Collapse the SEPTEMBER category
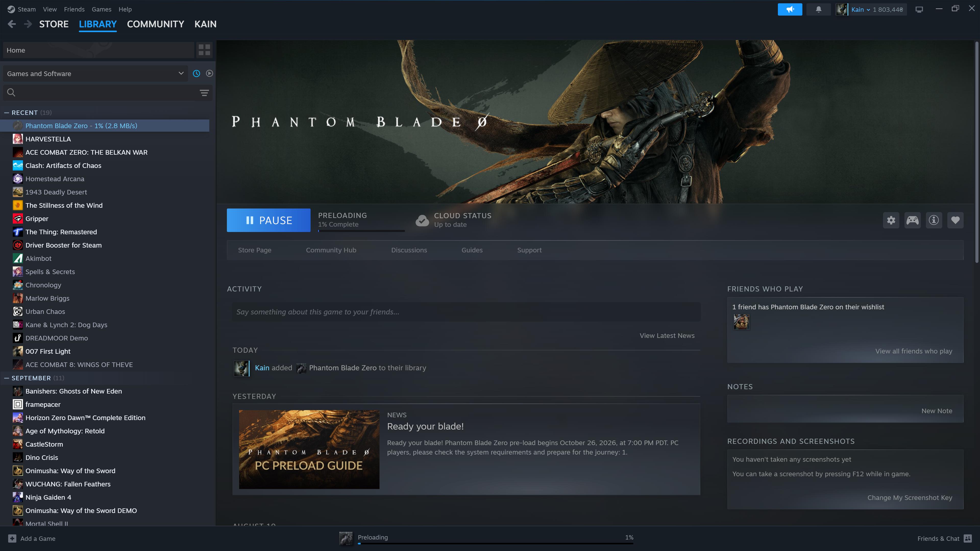This screenshot has width=980, height=551. pos(6,378)
